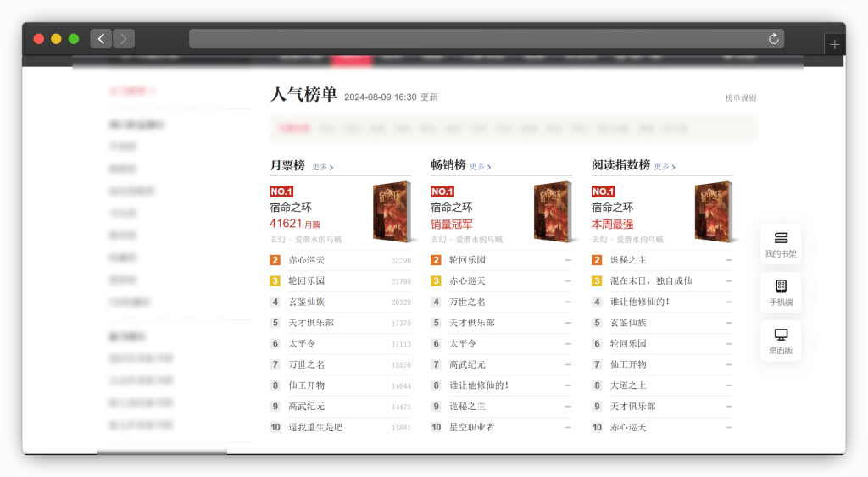Open rank 9 诡秘之主 in 畅销榜

pos(467,407)
